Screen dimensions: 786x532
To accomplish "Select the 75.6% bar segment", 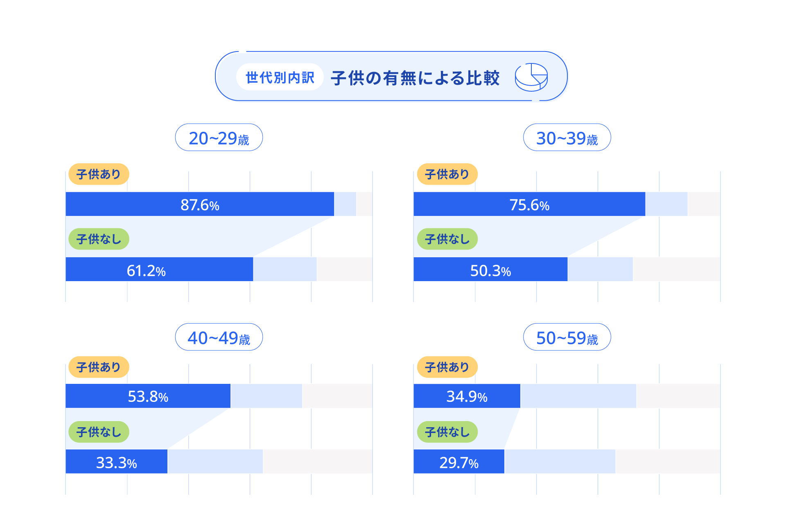I will click(529, 204).
